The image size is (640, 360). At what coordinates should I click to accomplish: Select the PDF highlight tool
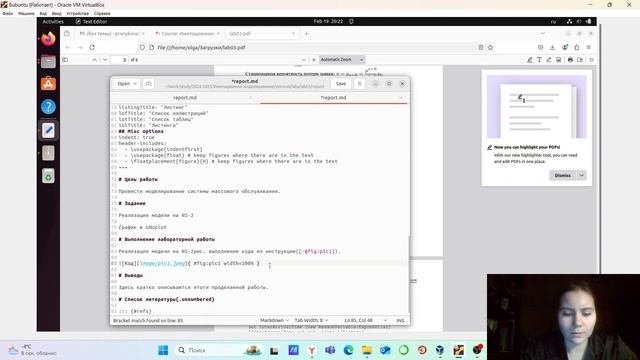click(x=529, y=60)
